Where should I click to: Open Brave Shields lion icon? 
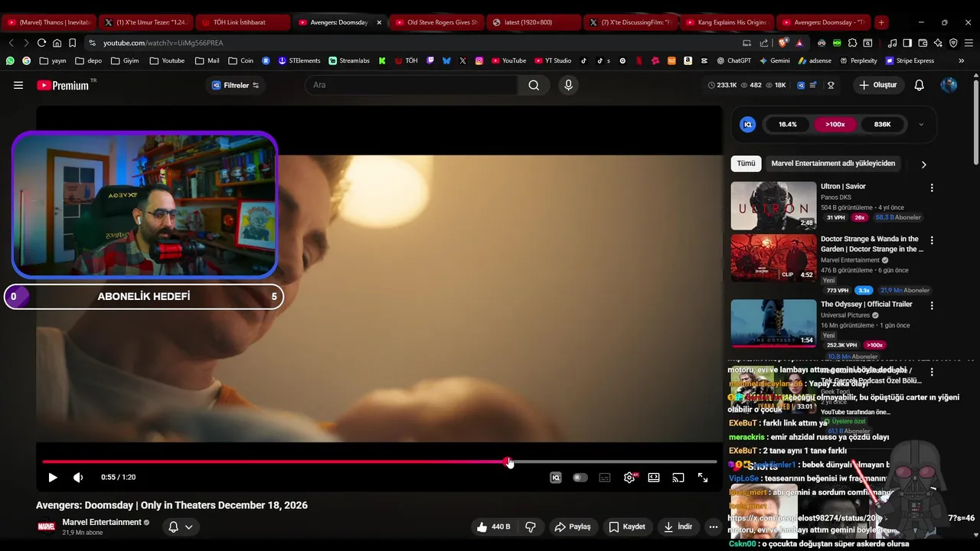click(782, 43)
